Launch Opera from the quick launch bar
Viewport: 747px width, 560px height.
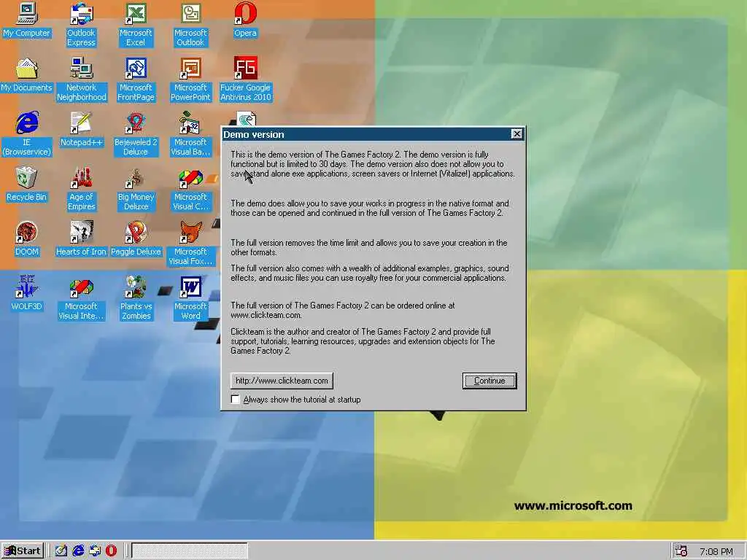(111, 551)
